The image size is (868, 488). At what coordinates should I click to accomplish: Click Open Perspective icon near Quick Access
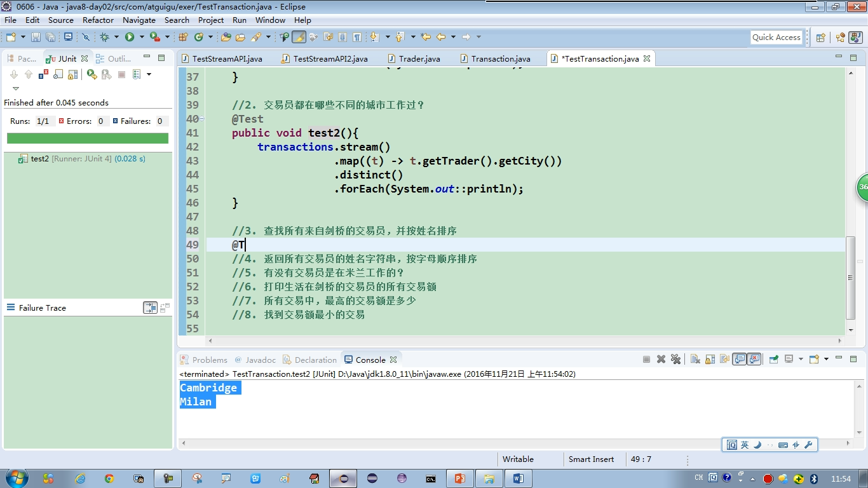click(820, 37)
